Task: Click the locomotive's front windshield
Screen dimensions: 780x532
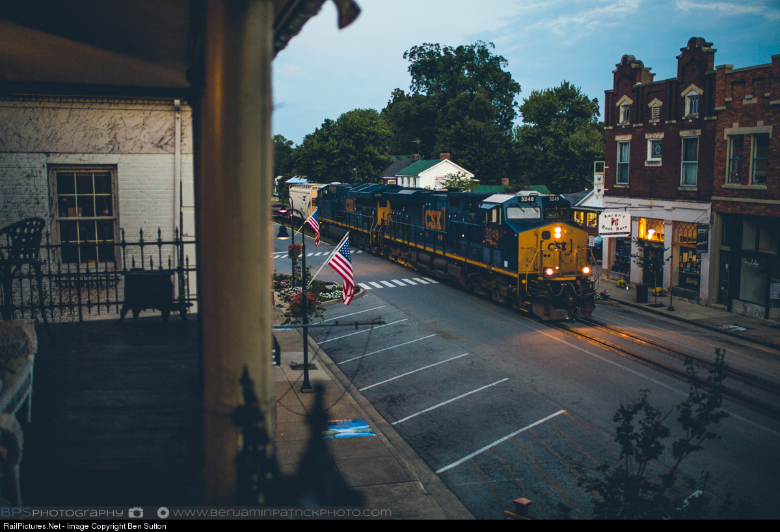Action: [523, 213]
